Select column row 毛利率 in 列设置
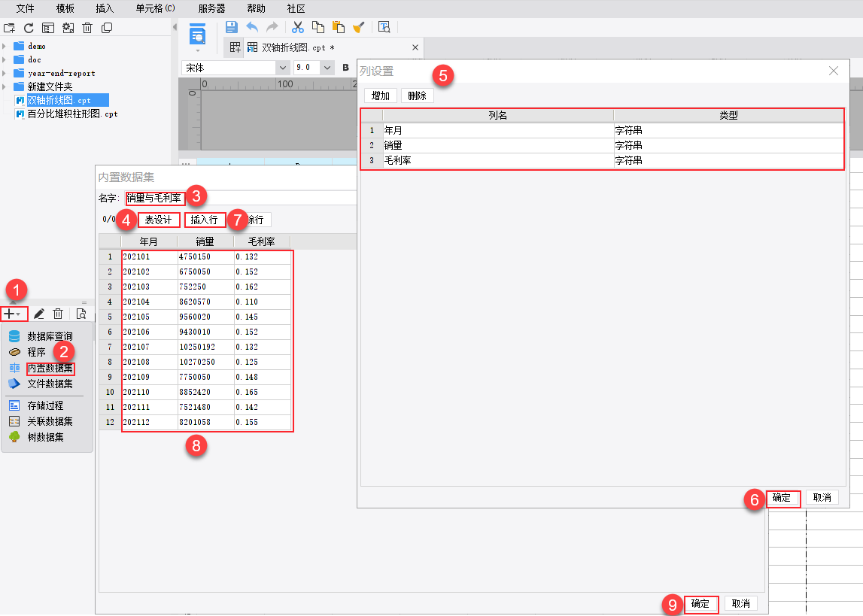Image resolution: width=863 pixels, height=616 pixels. click(603, 161)
